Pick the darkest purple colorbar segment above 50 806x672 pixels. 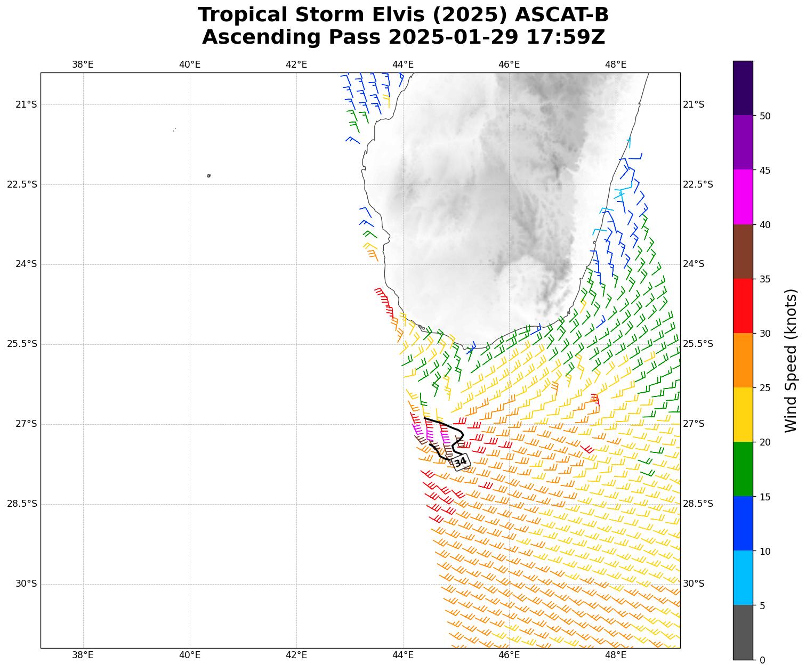coord(743,88)
